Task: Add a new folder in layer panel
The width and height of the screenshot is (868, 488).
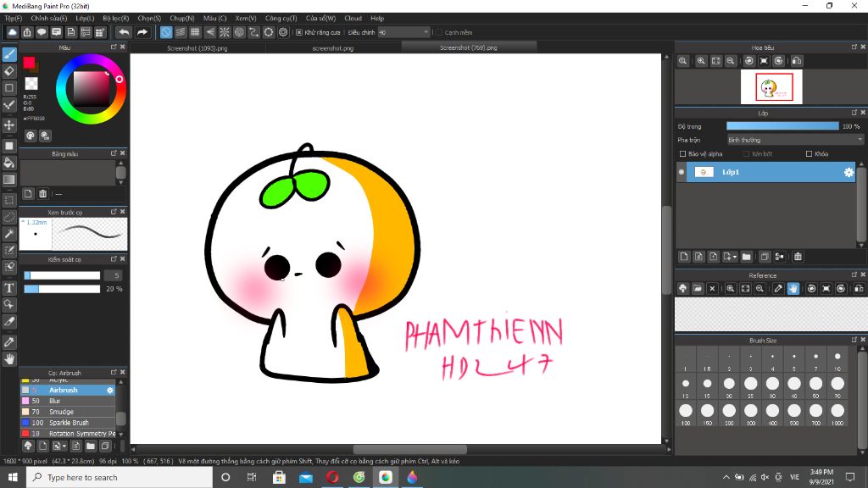Action: [x=746, y=257]
